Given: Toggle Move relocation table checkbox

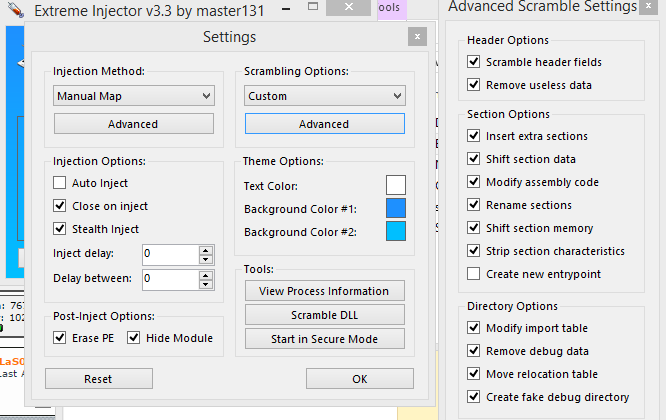Looking at the screenshot, I should pos(474,374).
